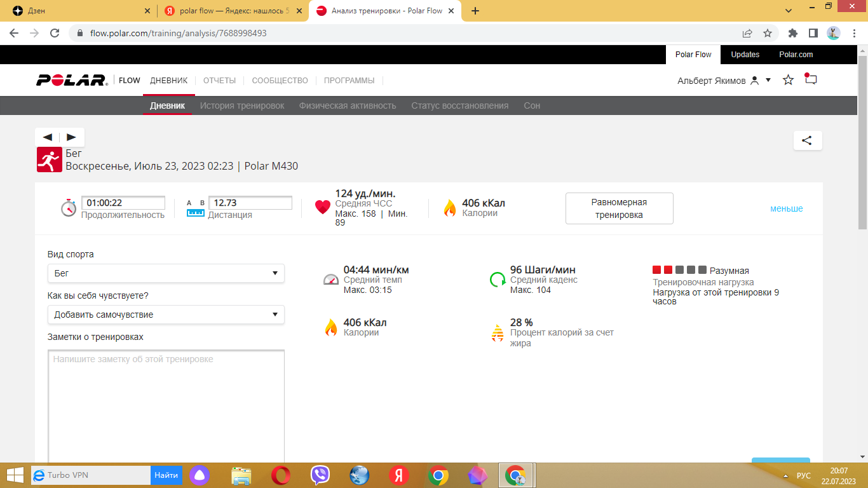Screen dimensions: 868x488
Task: Select the ДНЕВНИК main menu item
Action: click(168, 81)
